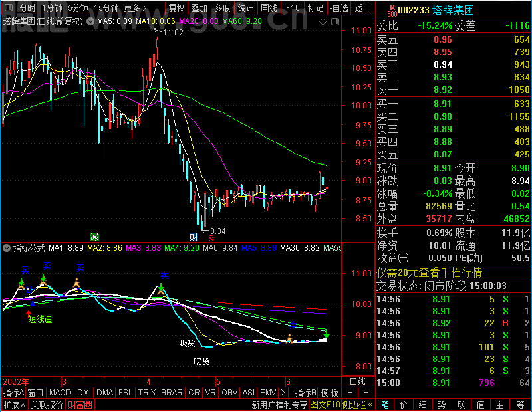Screen dimensions: 532x412
Task: Click stock name 塔牌集团 in the quote header
Action: 453,11
